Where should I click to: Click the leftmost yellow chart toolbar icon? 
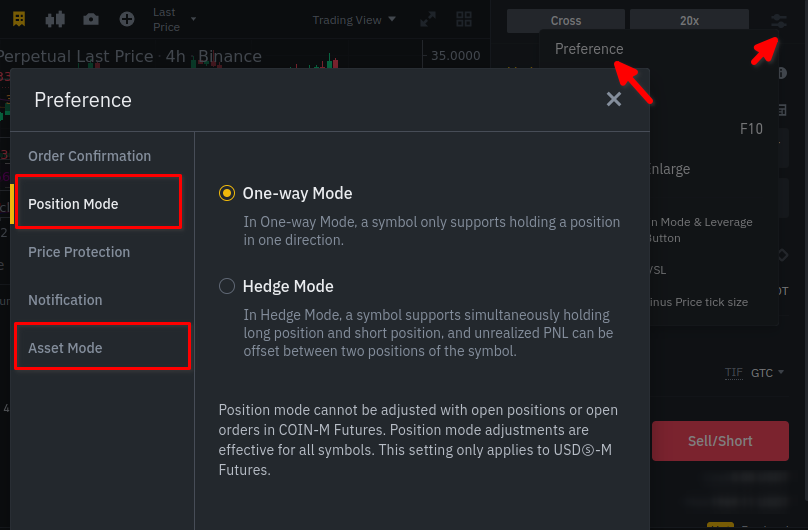[x=19, y=19]
